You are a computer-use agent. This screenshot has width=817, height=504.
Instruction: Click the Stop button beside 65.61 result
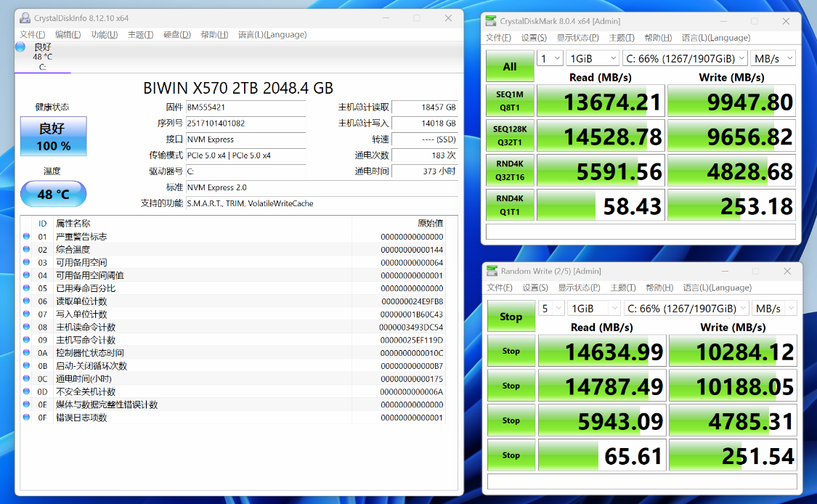511,455
